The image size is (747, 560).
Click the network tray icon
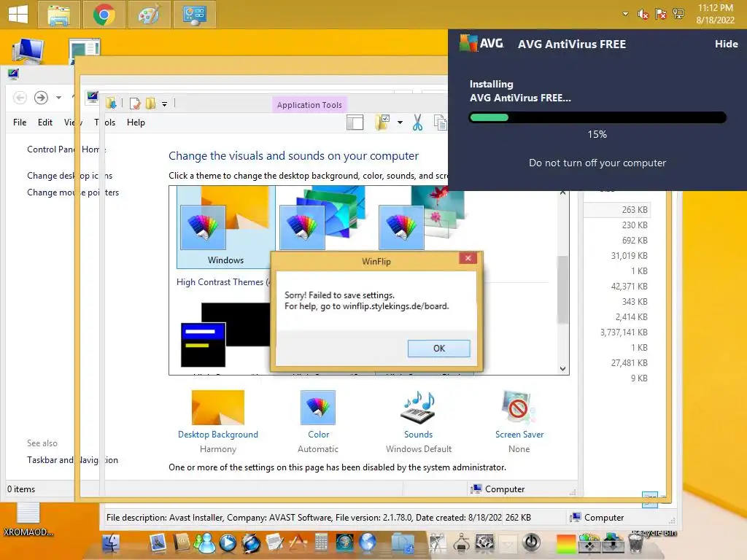[678, 15]
